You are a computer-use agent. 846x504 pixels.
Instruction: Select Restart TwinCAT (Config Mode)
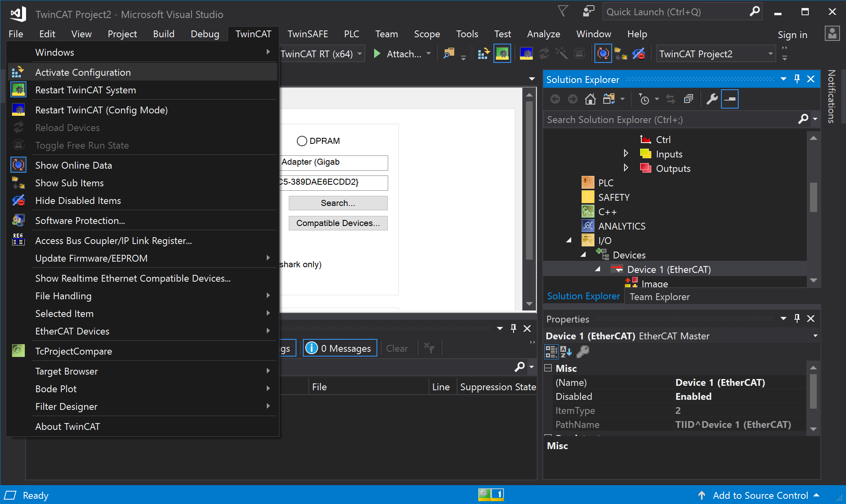(143, 110)
